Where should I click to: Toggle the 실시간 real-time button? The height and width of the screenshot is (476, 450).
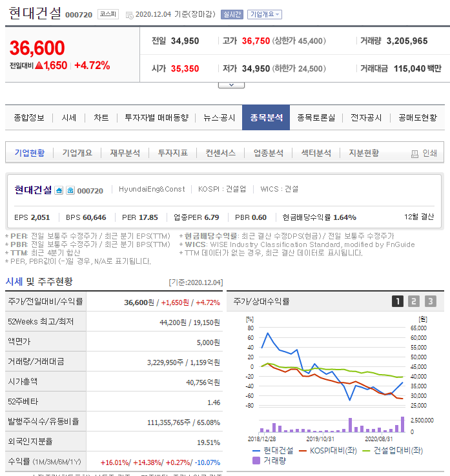(x=232, y=14)
